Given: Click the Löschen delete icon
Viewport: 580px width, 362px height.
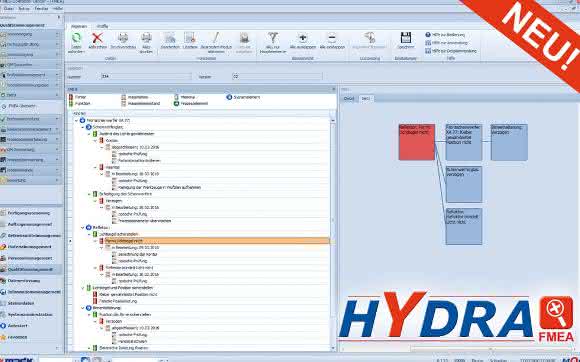Looking at the screenshot, I should pos(190,38).
